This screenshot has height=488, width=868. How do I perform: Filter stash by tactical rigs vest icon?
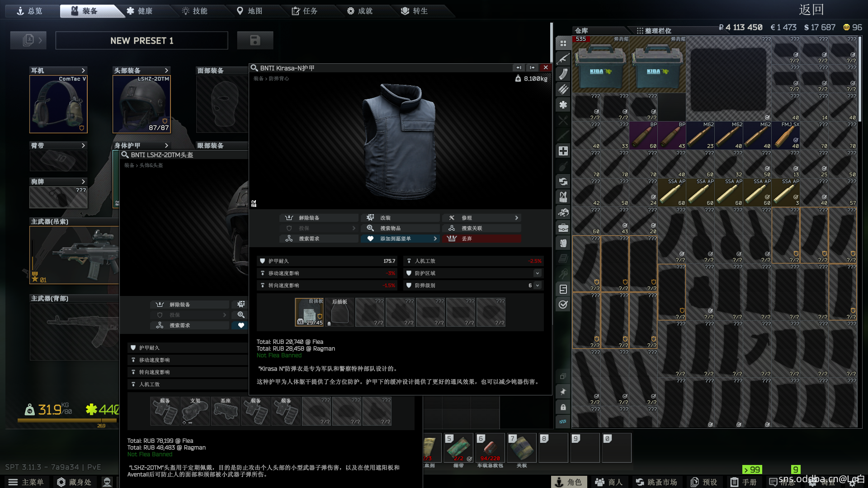(x=563, y=197)
